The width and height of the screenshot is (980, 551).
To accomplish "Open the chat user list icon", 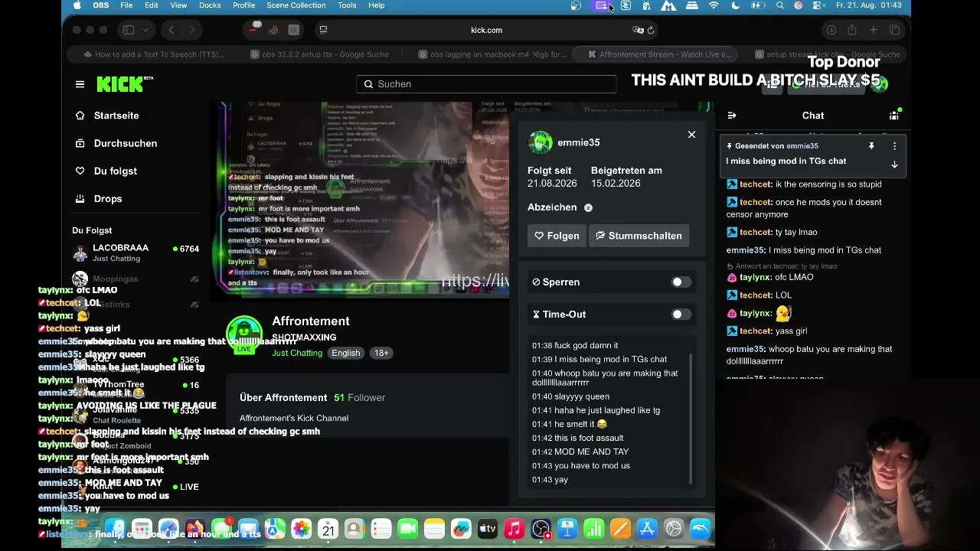I will coord(894,116).
